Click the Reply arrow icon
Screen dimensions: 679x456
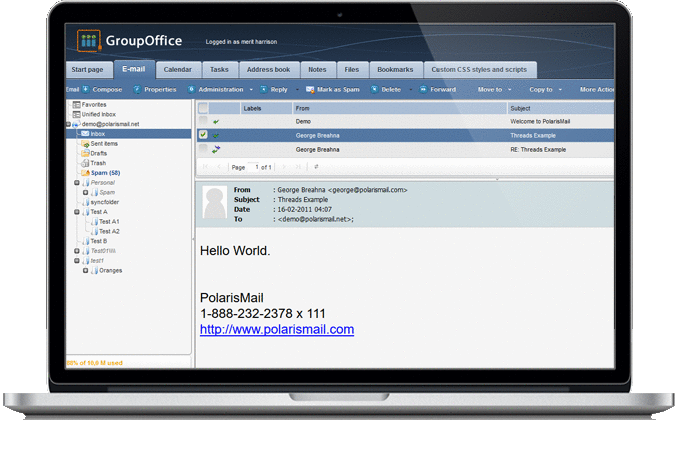click(x=263, y=89)
